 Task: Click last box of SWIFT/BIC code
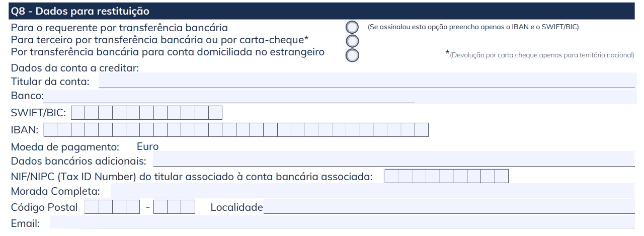pos(215,113)
